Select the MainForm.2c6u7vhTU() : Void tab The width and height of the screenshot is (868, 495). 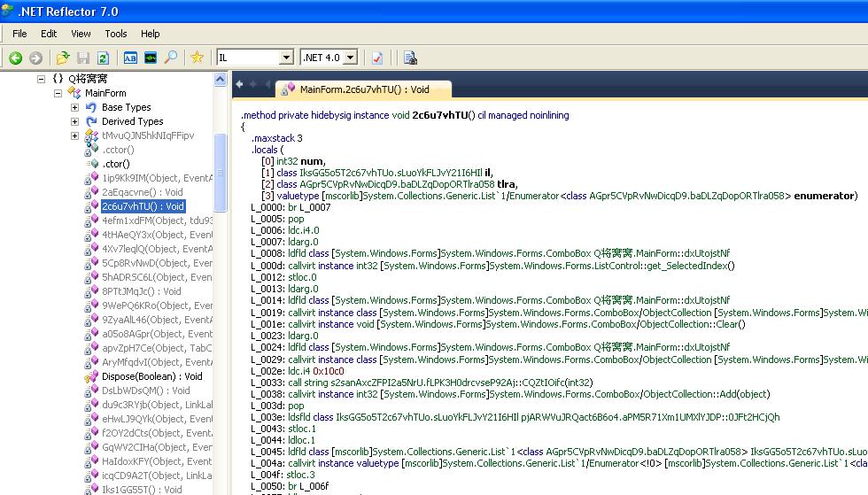click(363, 89)
